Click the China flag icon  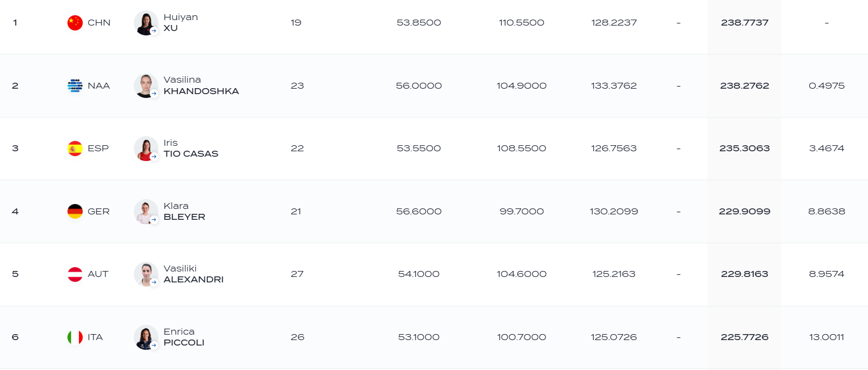tap(75, 23)
